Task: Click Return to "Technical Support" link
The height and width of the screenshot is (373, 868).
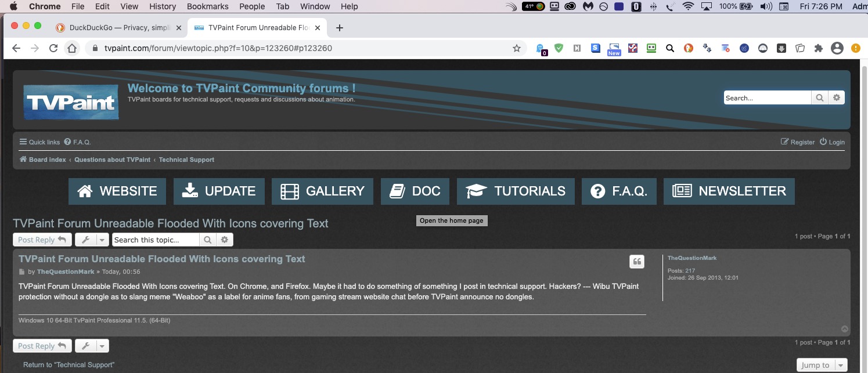Action: [x=69, y=365]
